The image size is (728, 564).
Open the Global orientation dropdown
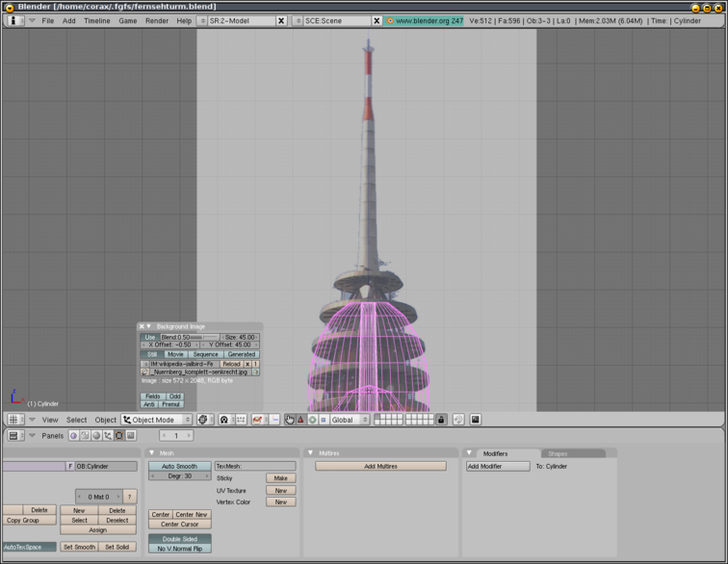(350, 420)
